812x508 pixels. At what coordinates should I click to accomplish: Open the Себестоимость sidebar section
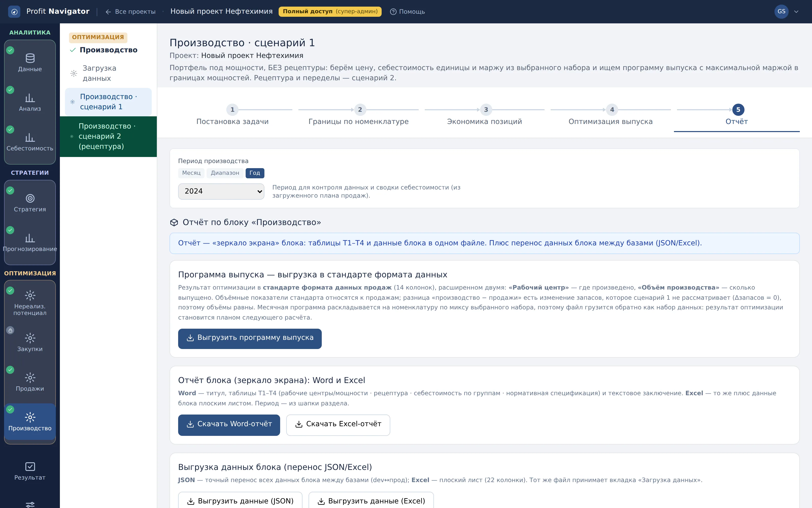pos(30,142)
